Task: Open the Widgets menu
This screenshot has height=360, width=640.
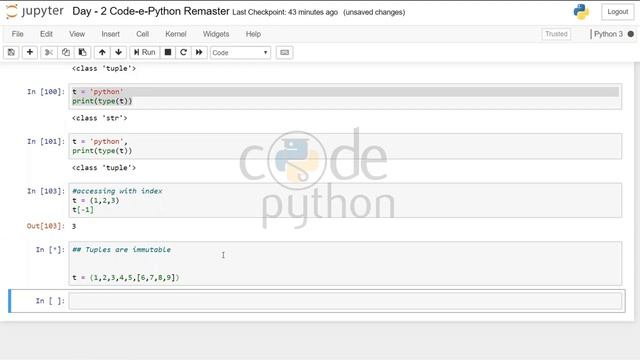Action: 216,34
